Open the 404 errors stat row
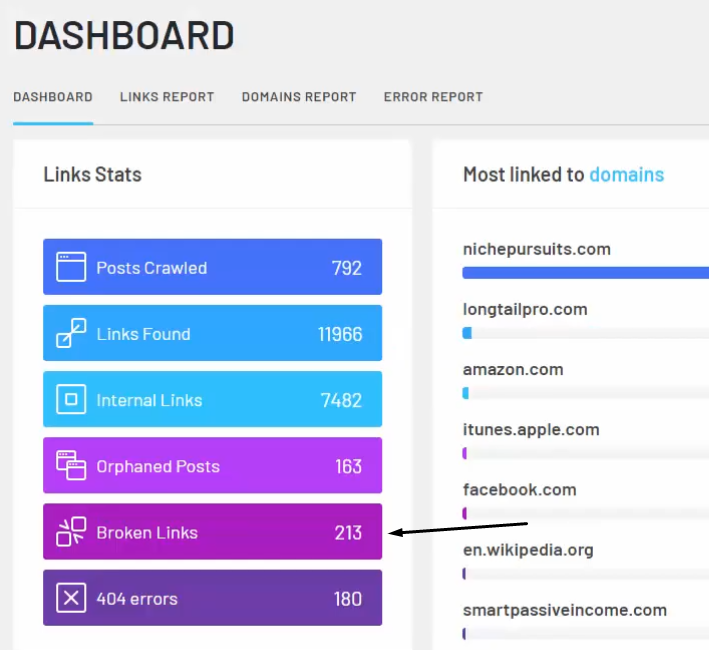 [x=212, y=598]
